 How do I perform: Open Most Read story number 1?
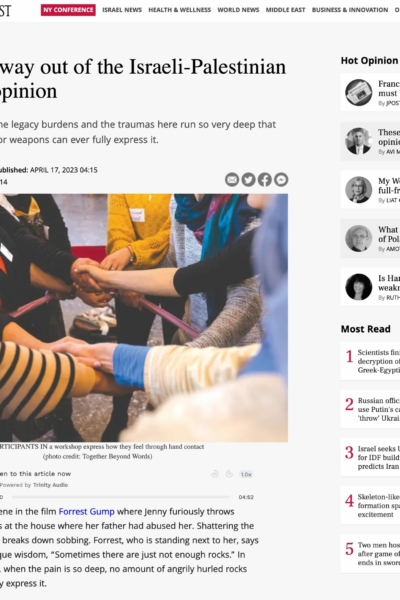(x=371, y=361)
